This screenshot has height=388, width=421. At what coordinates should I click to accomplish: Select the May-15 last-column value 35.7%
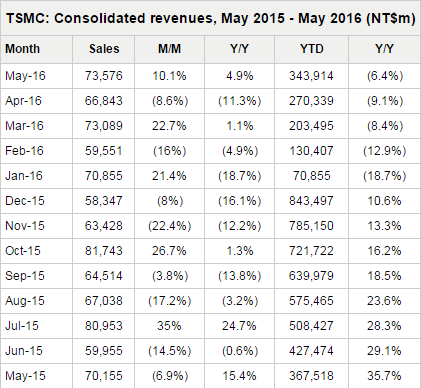coord(384,376)
